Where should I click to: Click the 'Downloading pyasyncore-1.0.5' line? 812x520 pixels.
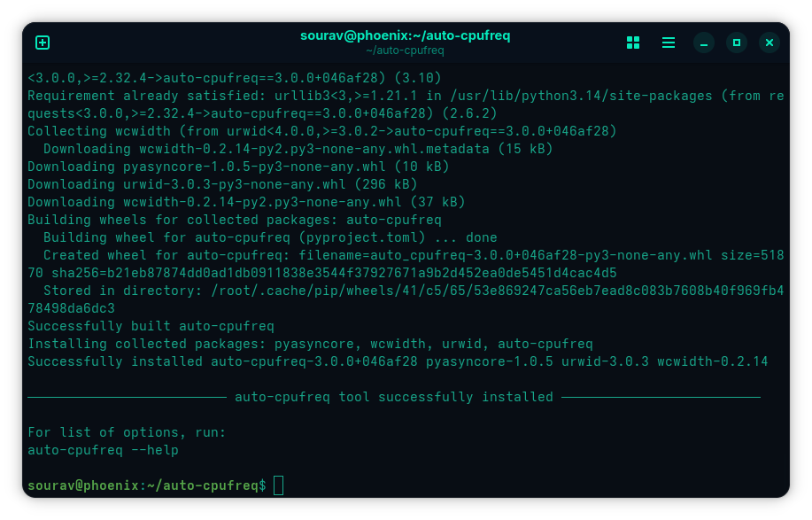coord(238,167)
